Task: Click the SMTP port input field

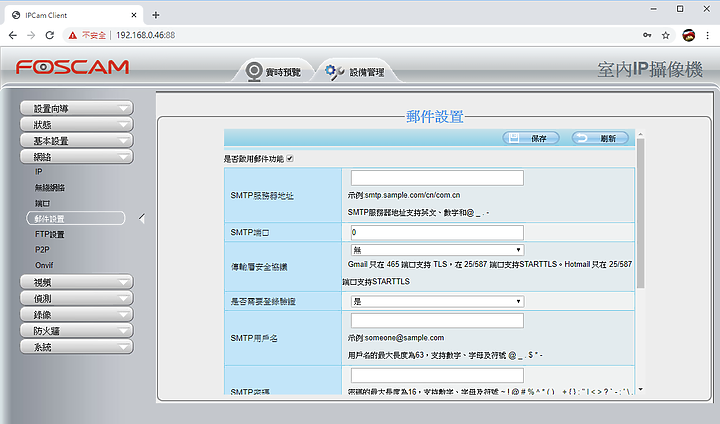Action: (x=437, y=232)
